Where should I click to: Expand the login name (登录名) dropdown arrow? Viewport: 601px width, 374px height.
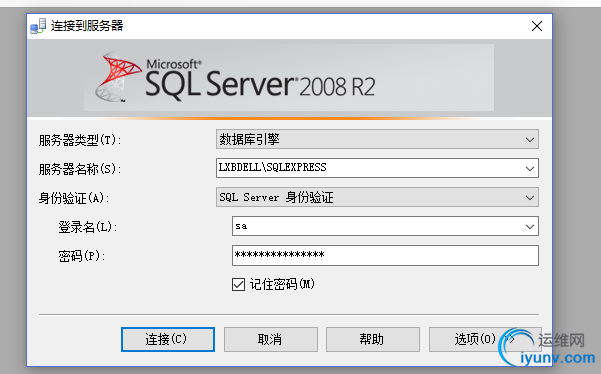pos(530,226)
